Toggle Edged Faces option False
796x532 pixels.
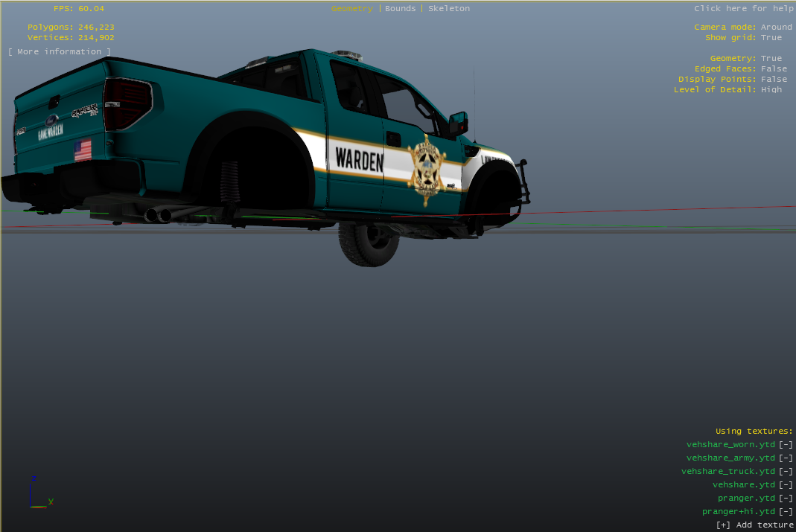click(x=774, y=68)
